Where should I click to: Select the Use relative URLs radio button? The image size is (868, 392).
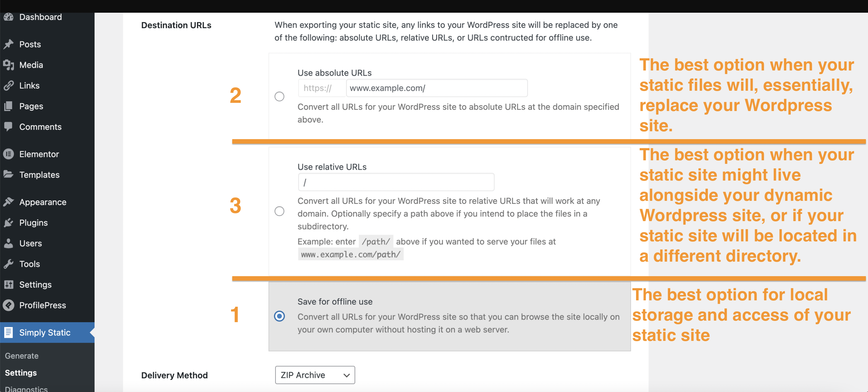click(x=279, y=211)
